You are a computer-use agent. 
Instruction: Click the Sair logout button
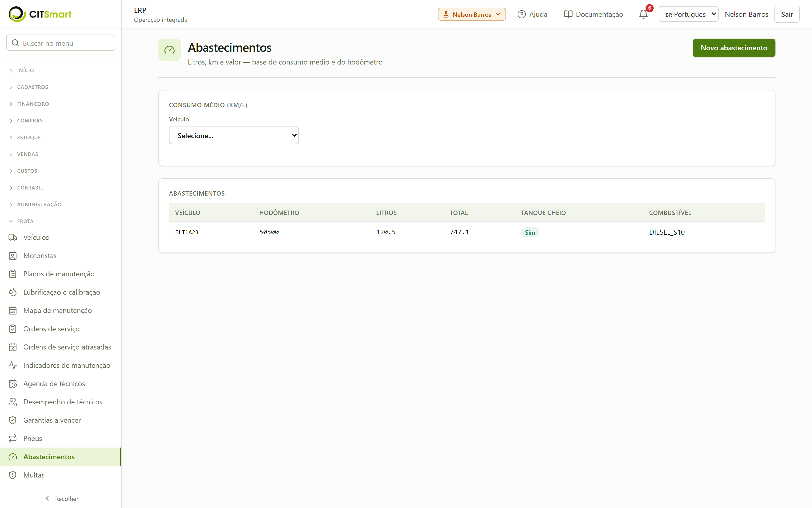[x=787, y=14]
